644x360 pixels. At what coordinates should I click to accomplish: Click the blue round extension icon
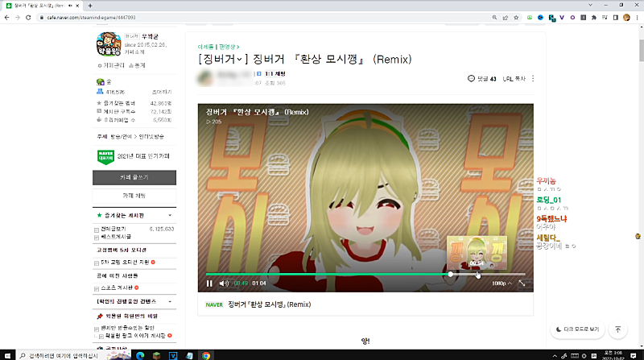click(540, 18)
